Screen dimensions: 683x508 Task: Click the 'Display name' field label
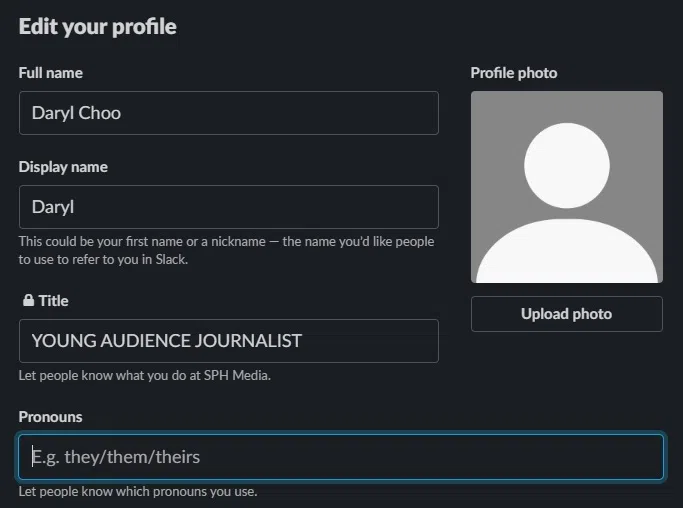point(63,167)
